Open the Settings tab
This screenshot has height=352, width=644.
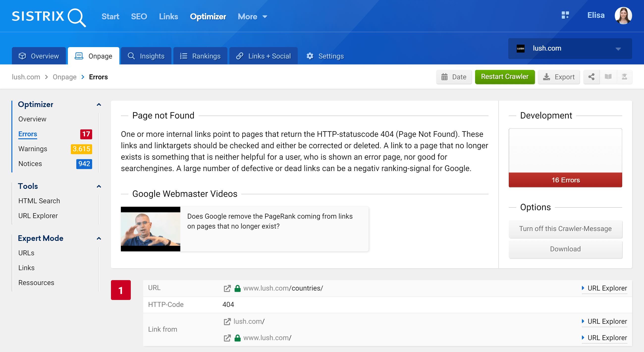point(325,56)
